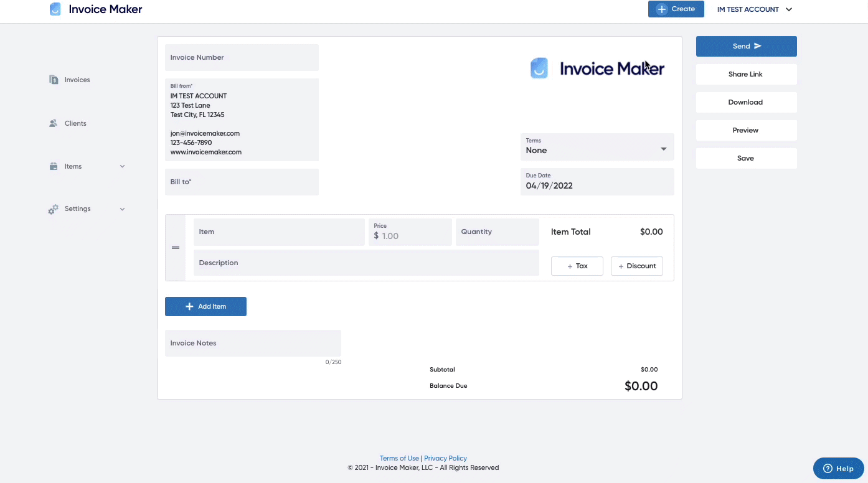Click the Quantity field
868x483 pixels.
(x=498, y=232)
